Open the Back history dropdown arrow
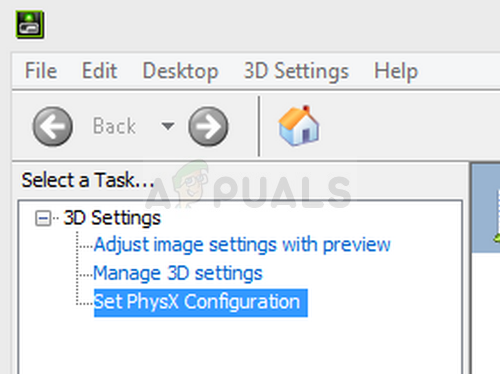500x374 pixels. pyautogui.click(x=168, y=126)
